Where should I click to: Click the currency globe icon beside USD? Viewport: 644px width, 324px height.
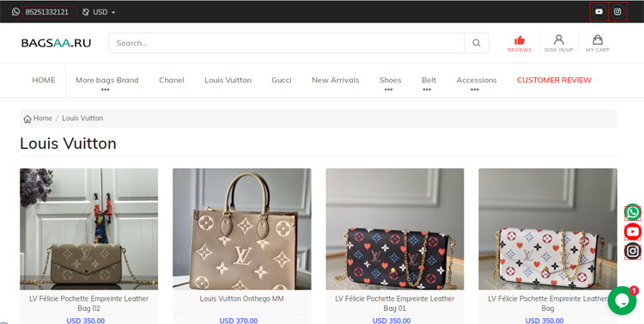tap(86, 12)
